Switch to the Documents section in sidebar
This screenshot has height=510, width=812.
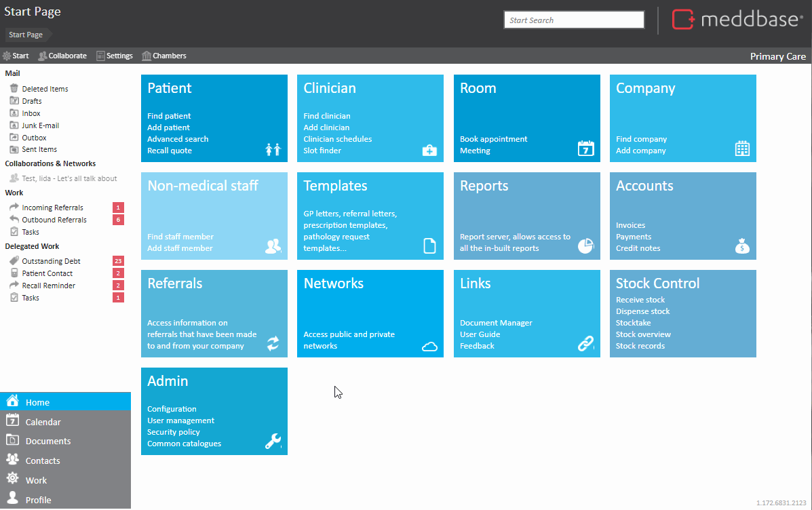click(x=47, y=441)
